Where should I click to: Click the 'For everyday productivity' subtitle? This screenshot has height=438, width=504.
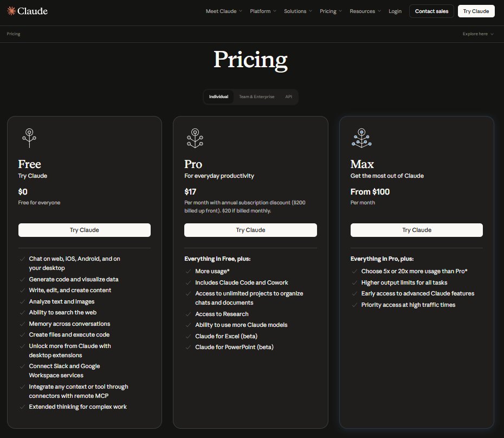pyautogui.click(x=219, y=176)
